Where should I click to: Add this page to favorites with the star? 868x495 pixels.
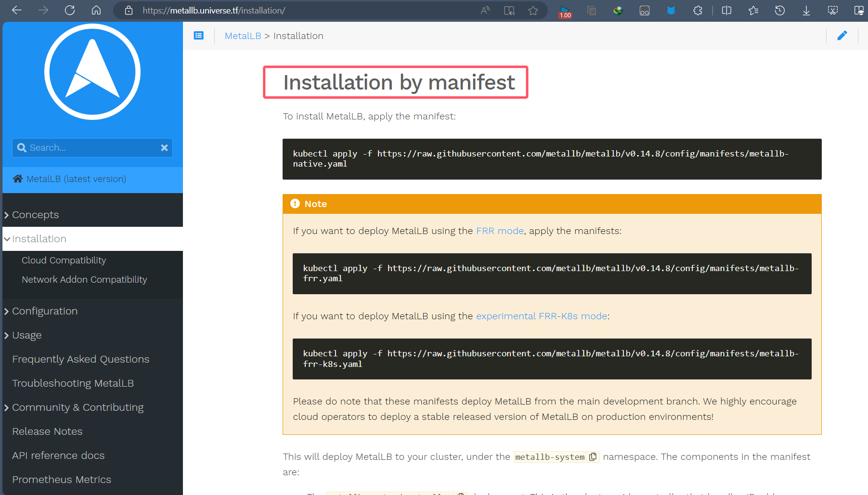click(x=533, y=10)
